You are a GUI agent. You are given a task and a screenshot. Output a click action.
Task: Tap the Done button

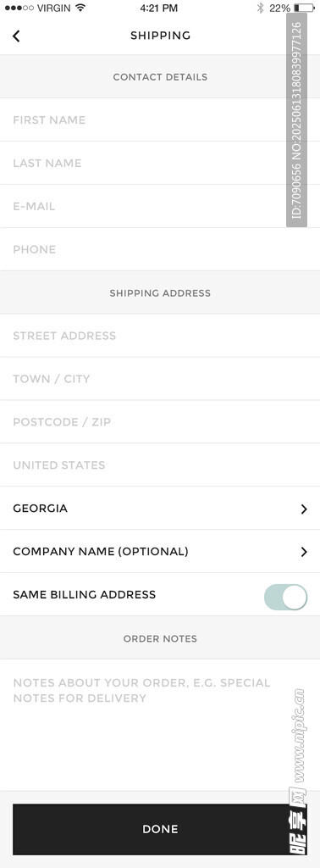point(160,829)
